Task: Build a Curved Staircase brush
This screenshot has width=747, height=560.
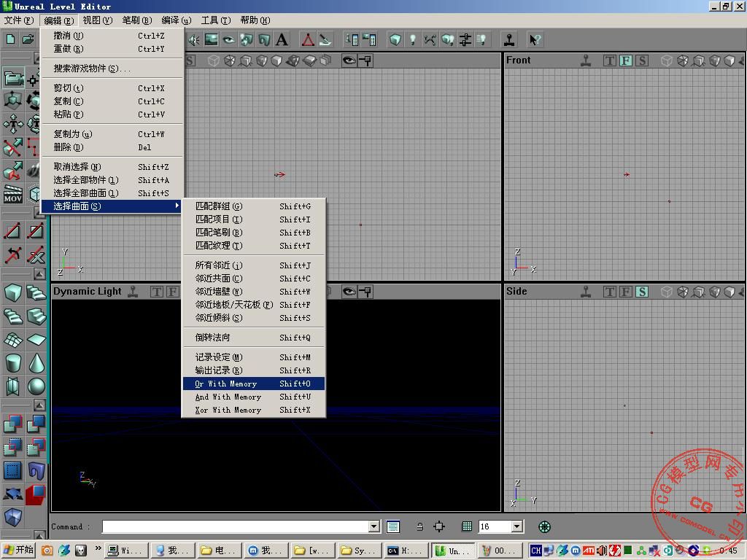Action: 36,292
